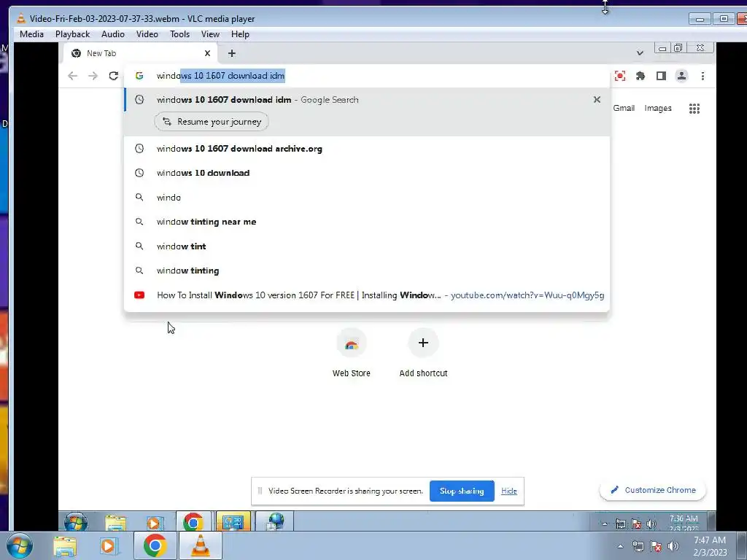Screen dimensions: 747x560
Task: Select suggestion windows 10 1607 download idm
Action: [x=367, y=99]
